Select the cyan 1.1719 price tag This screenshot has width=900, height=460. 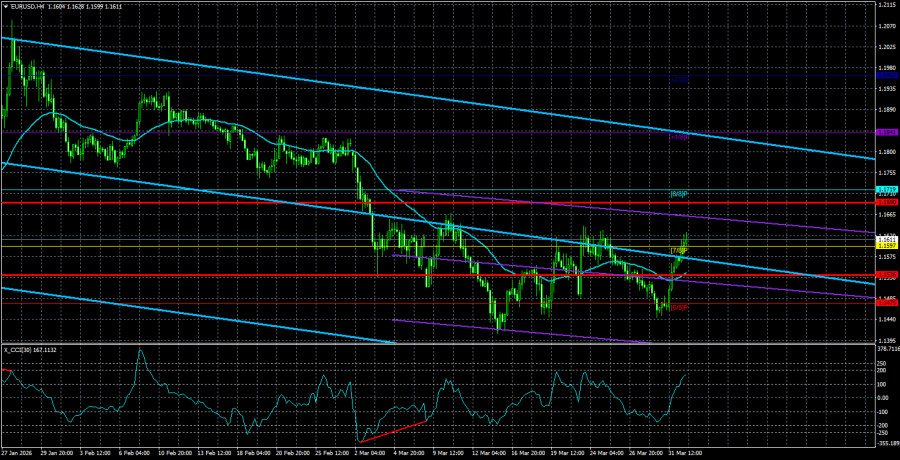point(885,189)
